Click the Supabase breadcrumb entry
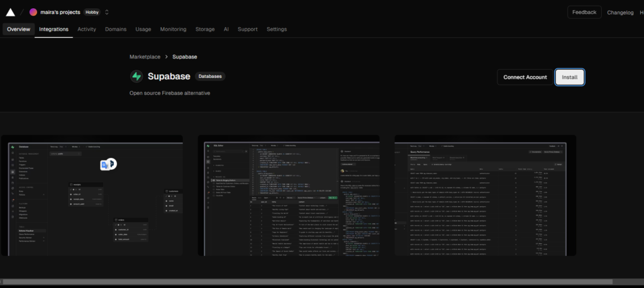The image size is (644, 288). click(185, 57)
